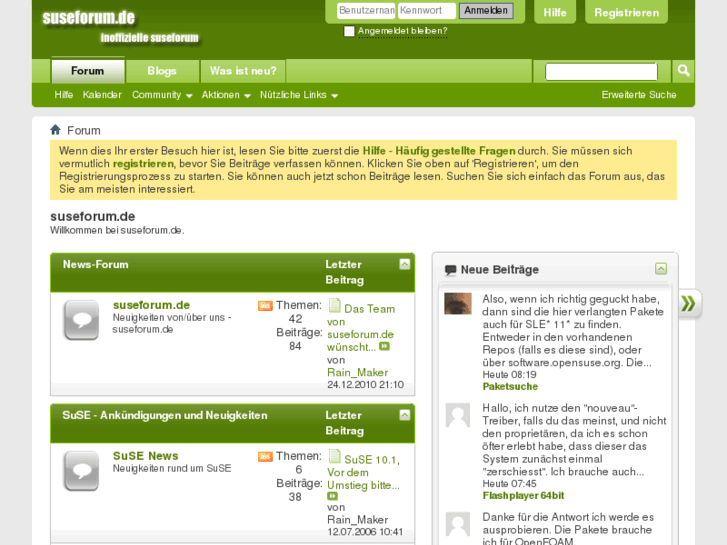The width and height of the screenshot is (727, 545).
Task: Select the Forum tab
Action: tap(88, 71)
